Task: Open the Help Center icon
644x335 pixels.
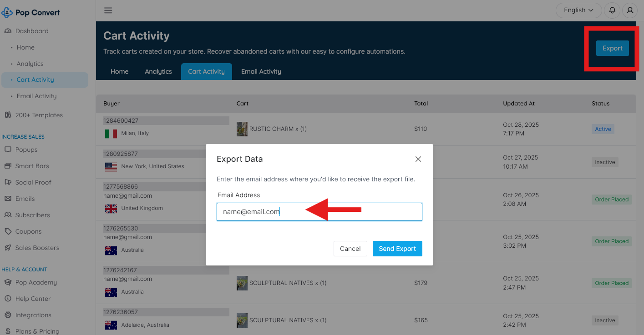Action: coord(8,299)
